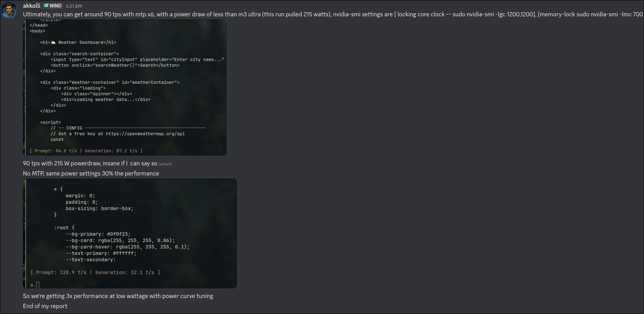Click the 'No MTP, same power settings' message
644x314 pixels.
(x=91, y=174)
